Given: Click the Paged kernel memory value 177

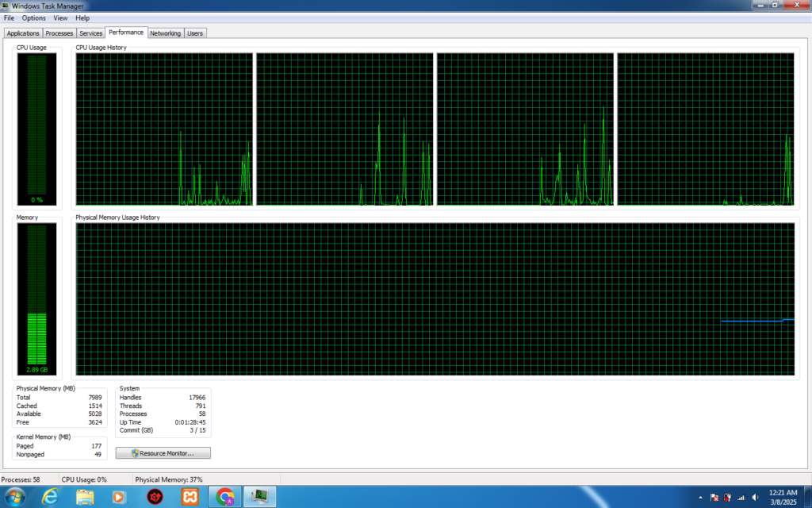Looking at the screenshot, I should tap(97, 446).
